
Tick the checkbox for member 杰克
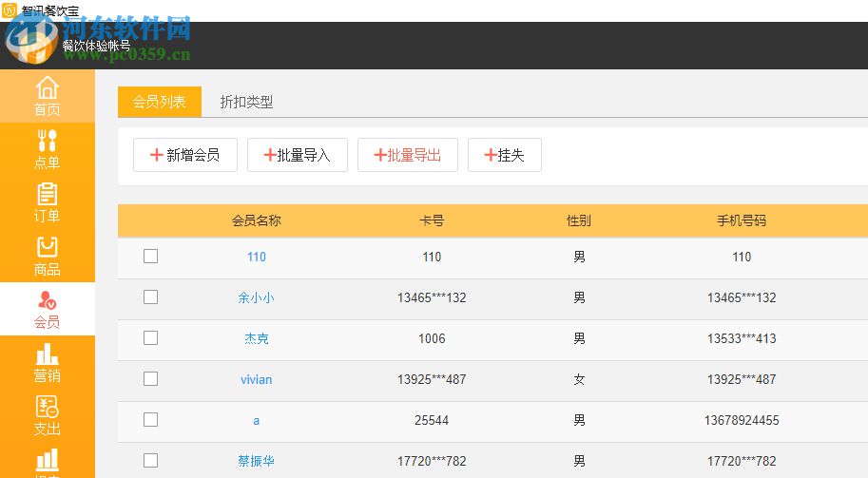150,338
